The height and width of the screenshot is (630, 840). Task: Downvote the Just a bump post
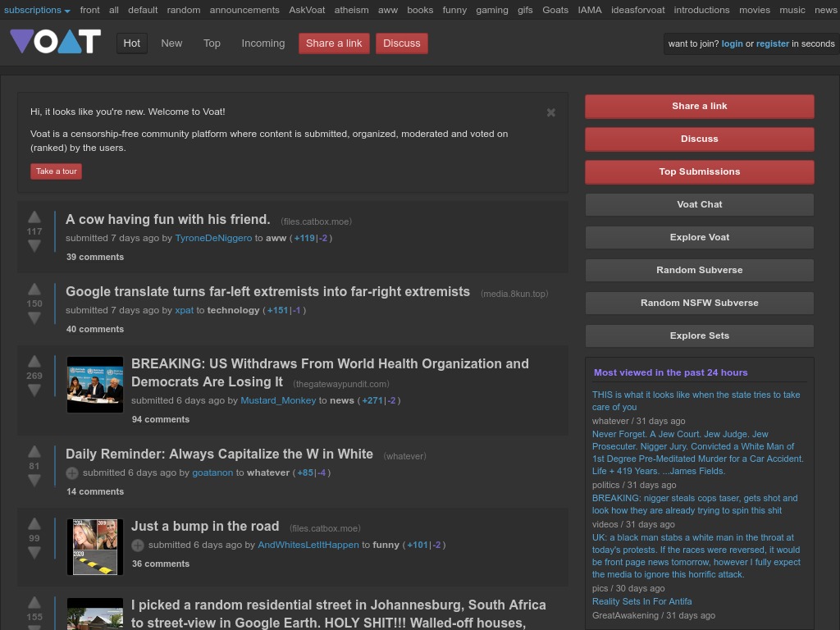click(34, 553)
